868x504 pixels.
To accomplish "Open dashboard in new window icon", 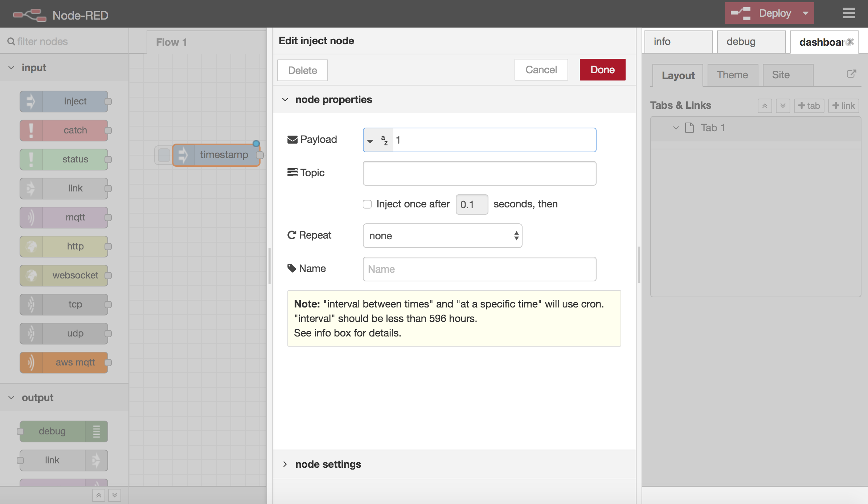I will (x=851, y=74).
